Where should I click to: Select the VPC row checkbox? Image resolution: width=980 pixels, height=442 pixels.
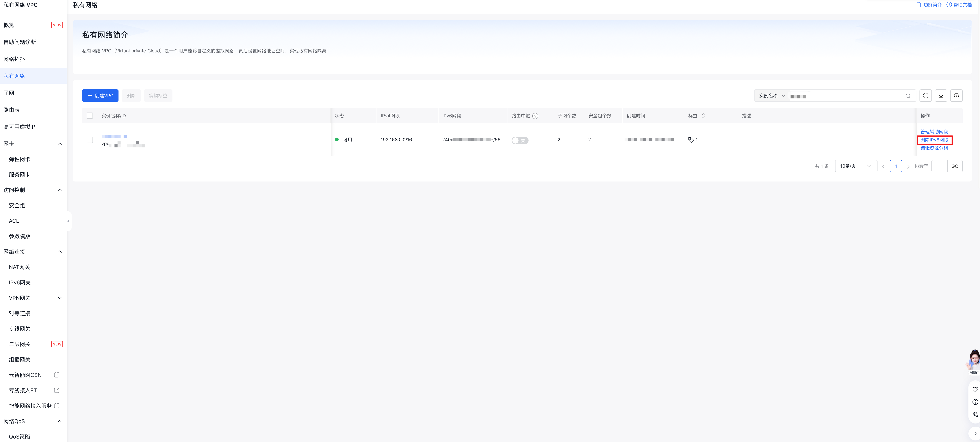click(x=90, y=140)
